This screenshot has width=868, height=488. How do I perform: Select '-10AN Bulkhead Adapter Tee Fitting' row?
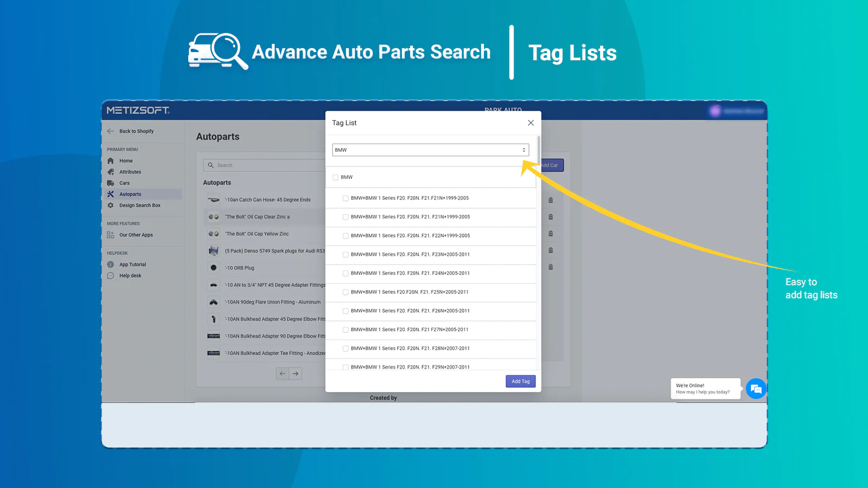(275, 354)
